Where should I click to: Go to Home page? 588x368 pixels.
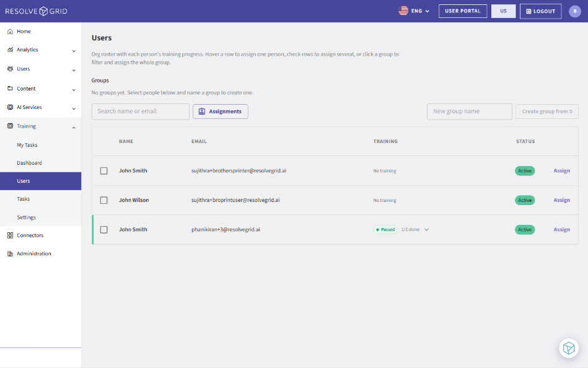click(24, 32)
